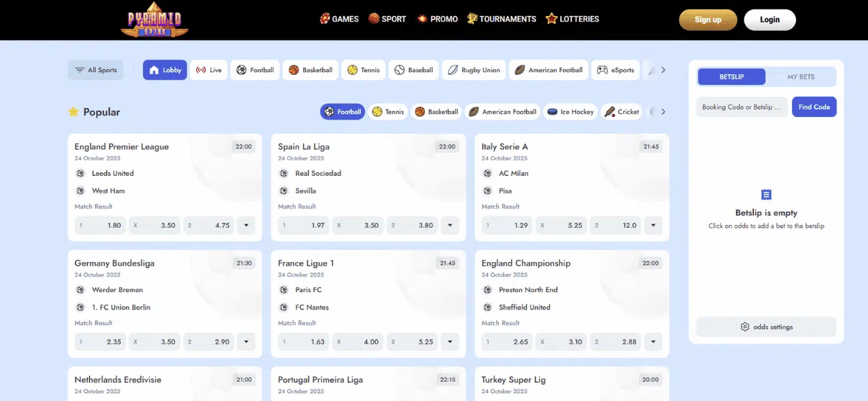
Task: Bet on draw 3.50 in Leeds match
Action: (x=154, y=225)
